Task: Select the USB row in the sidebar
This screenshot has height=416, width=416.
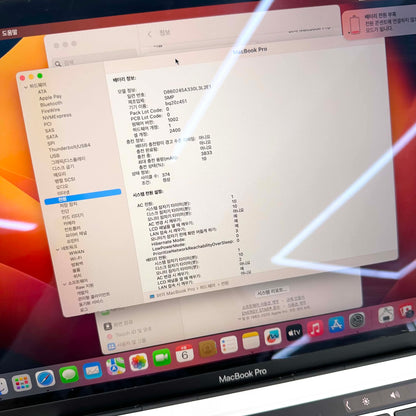Action: click(x=54, y=156)
